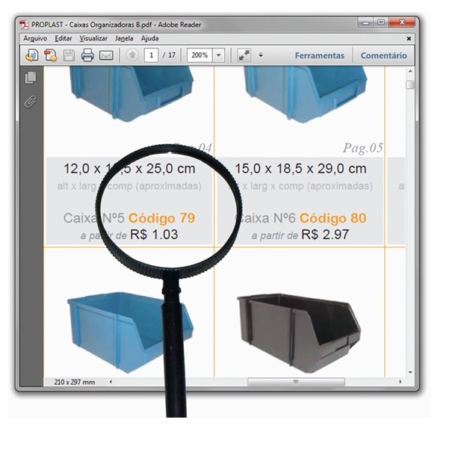Expand the toolbar customization small arrow
This screenshot has height=449, width=476.
[261, 55]
